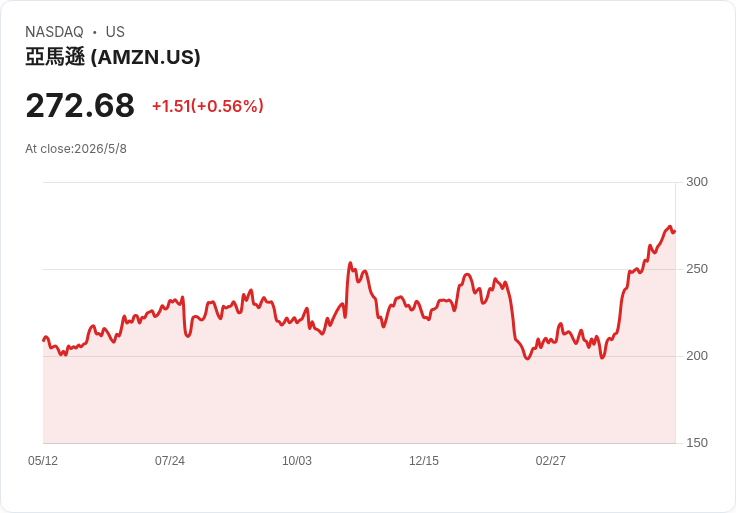
Task: Click the 272.68 current price
Action: coord(80,105)
